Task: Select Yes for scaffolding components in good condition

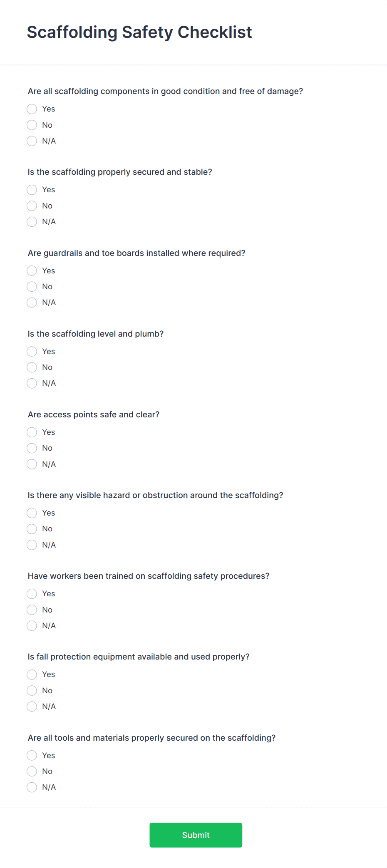Action: (x=32, y=109)
